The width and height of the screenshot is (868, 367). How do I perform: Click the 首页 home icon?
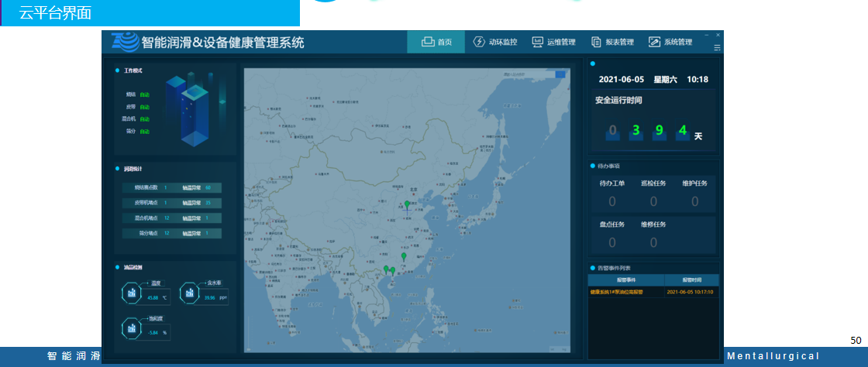[427, 42]
